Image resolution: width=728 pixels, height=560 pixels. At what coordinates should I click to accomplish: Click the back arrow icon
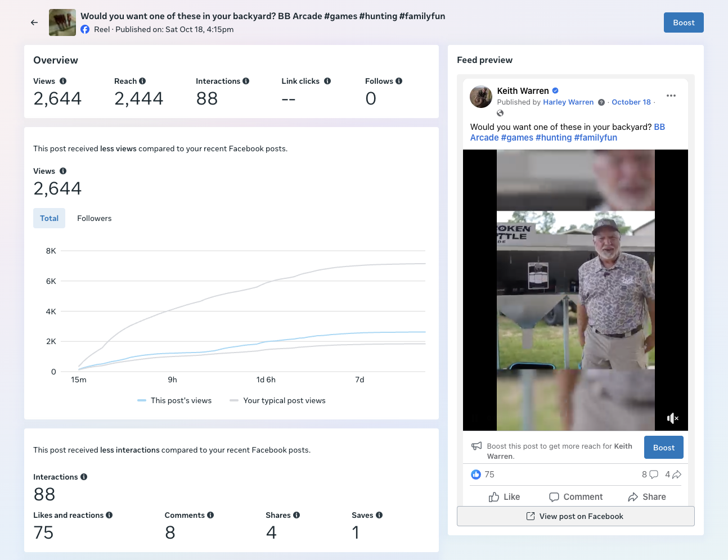tap(34, 22)
